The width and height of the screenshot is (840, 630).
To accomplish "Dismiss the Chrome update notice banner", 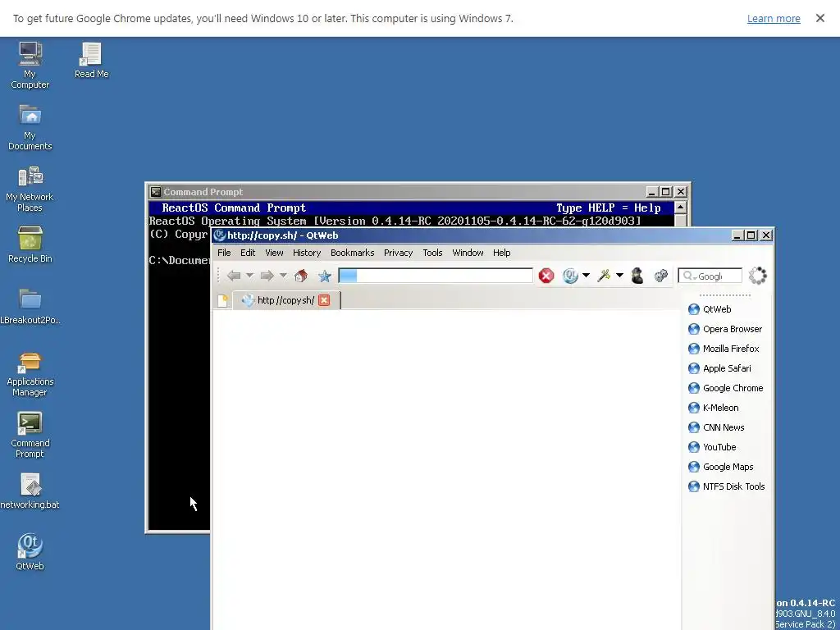I will pyautogui.click(x=819, y=18).
